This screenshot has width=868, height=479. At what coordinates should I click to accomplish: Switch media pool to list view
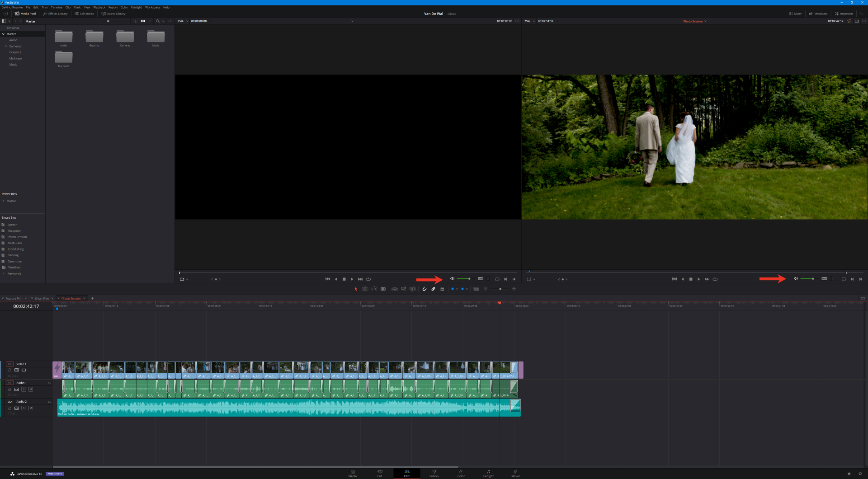[x=150, y=21]
